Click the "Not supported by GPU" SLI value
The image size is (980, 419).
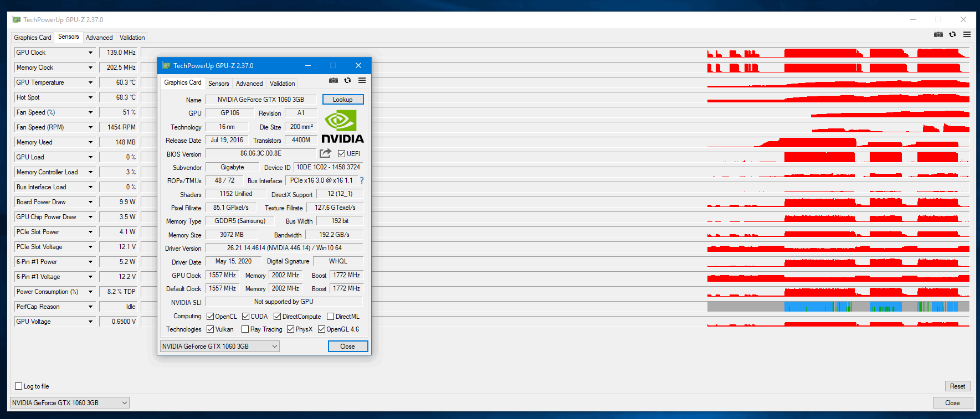click(x=284, y=302)
